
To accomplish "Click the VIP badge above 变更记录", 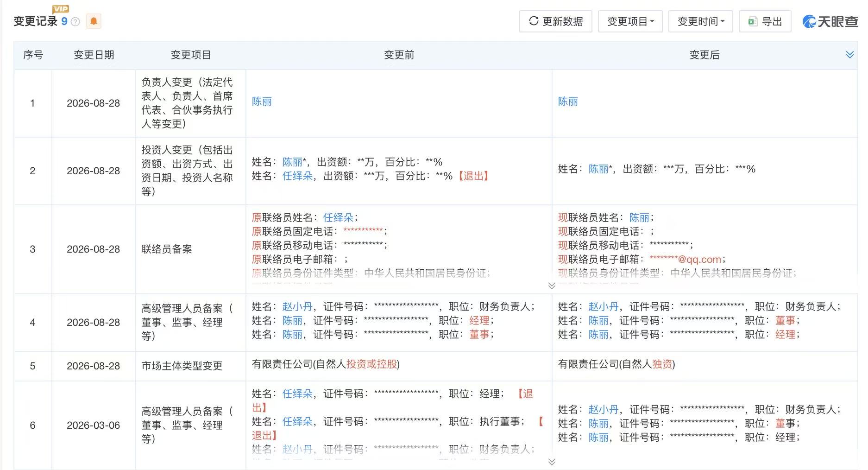I will 61,8.
